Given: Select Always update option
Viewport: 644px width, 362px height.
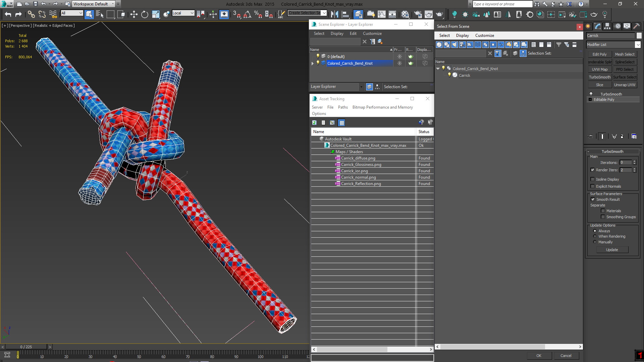Looking at the screenshot, I should 595,231.
